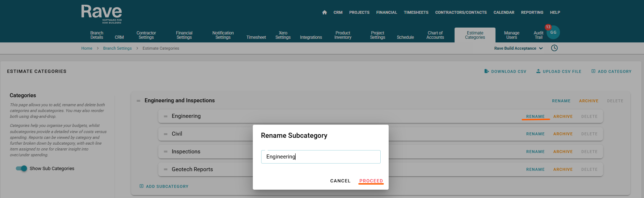Click Rename on the Engineering row
The image size is (644, 198).
coord(535,116)
